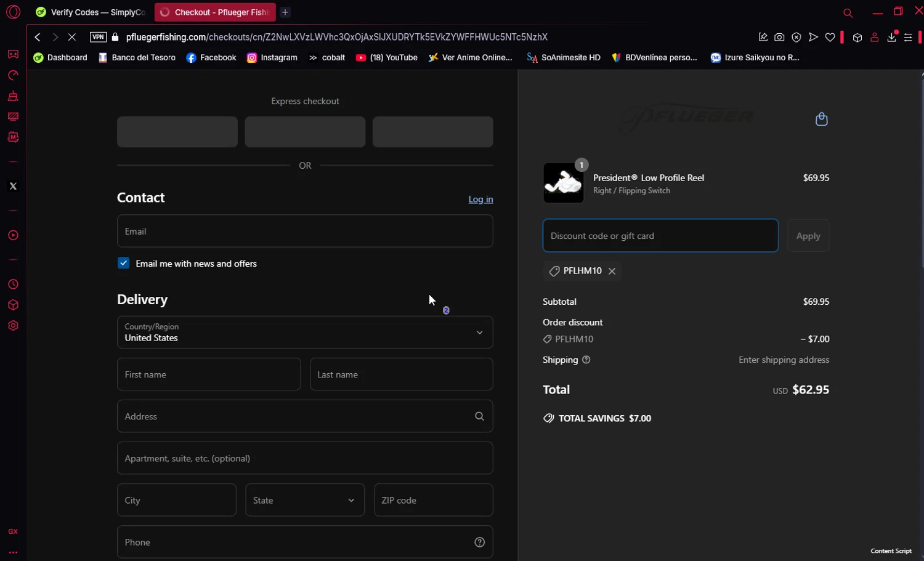
Task: Click the Apply discount button
Action: click(808, 236)
